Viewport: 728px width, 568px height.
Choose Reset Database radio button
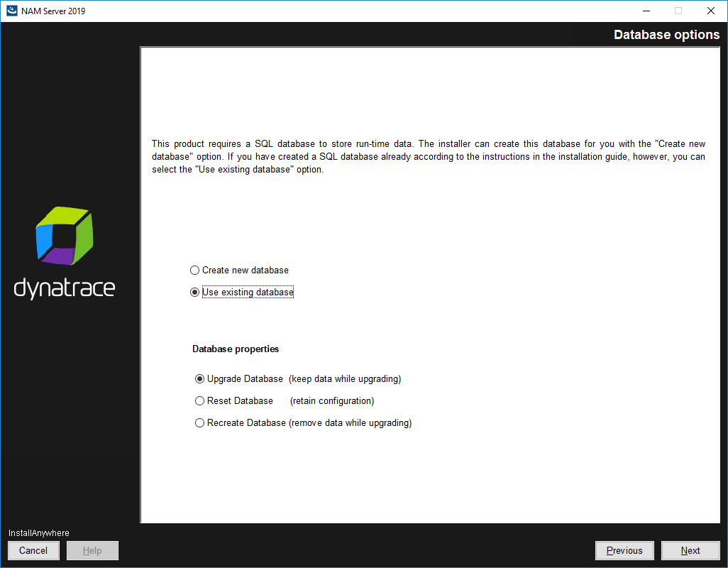tap(199, 401)
